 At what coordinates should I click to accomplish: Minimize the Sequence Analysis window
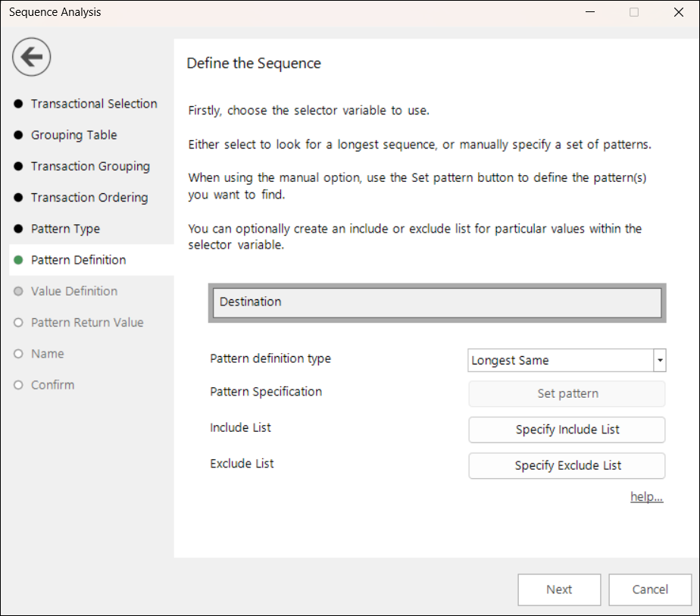pos(590,12)
